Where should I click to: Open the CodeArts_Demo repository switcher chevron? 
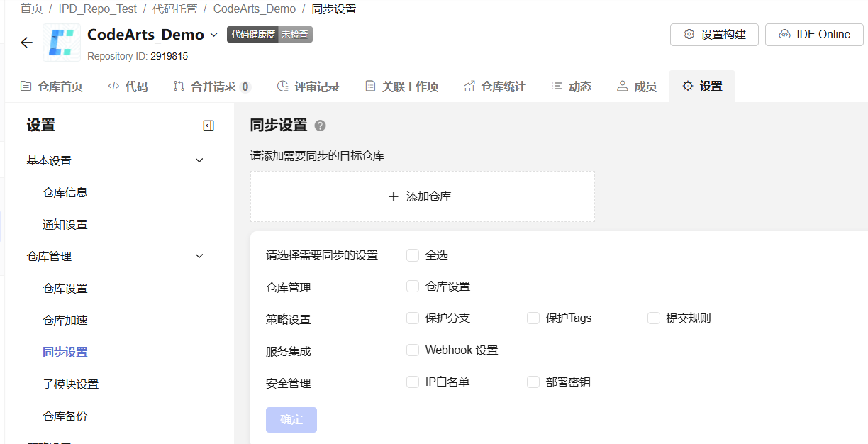pyautogui.click(x=214, y=34)
